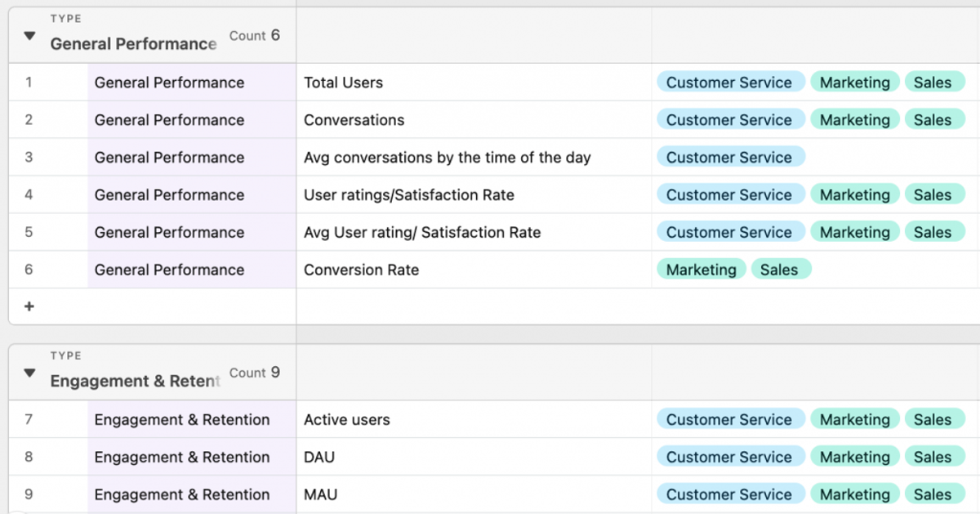Image resolution: width=980 pixels, height=514 pixels.
Task: Collapse the General Performance group
Action: coord(30,36)
